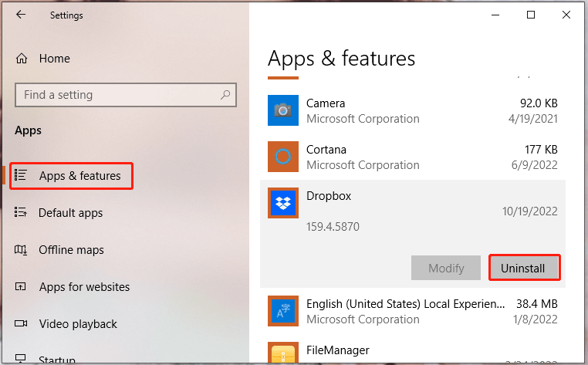Minimize the Settings window

(495, 15)
